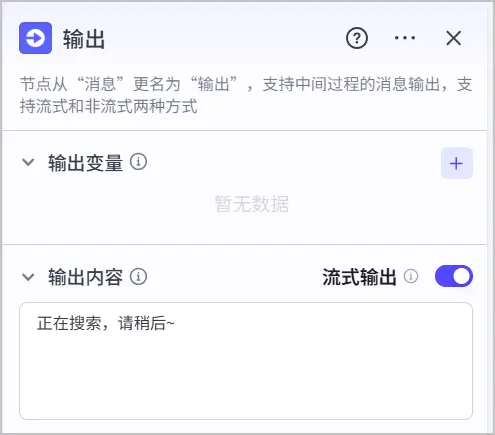This screenshot has width=495, height=435.
Task: Click info icon next to 输出内容
Action: coord(138,277)
